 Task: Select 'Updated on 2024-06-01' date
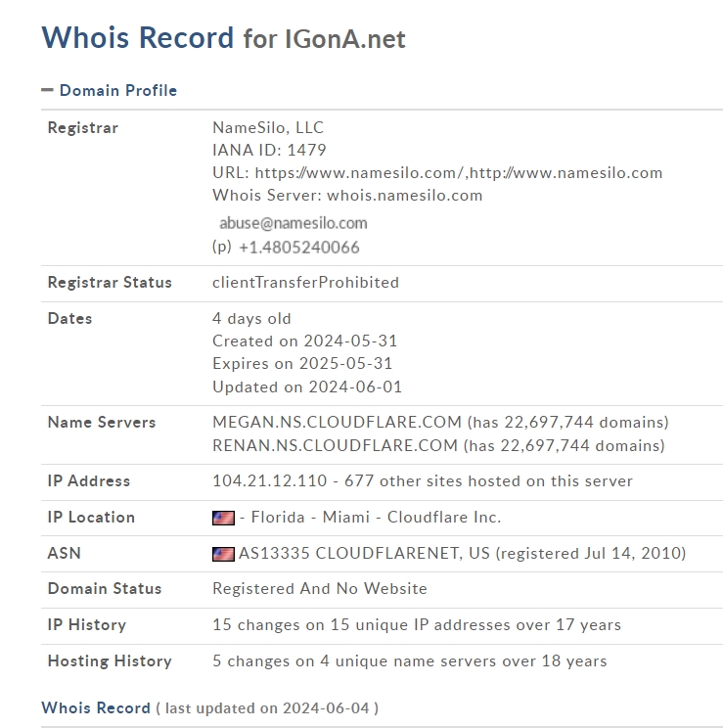[307, 387]
